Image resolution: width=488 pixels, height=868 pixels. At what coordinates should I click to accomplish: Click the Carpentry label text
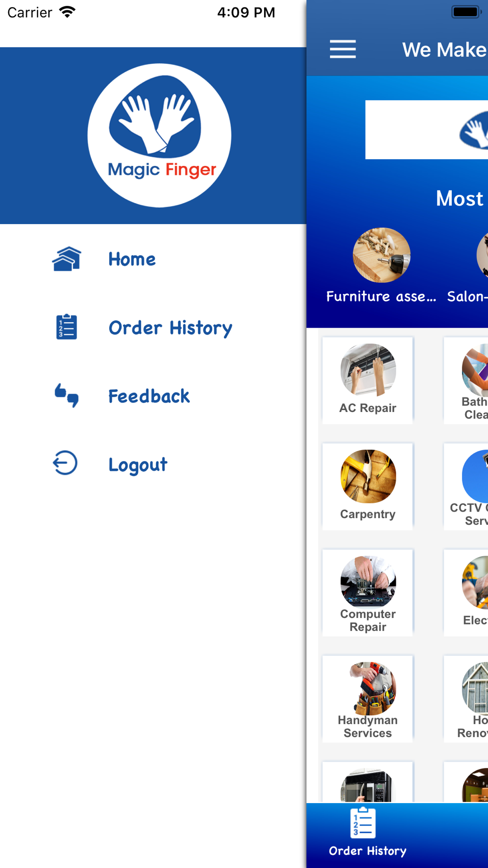click(368, 514)
